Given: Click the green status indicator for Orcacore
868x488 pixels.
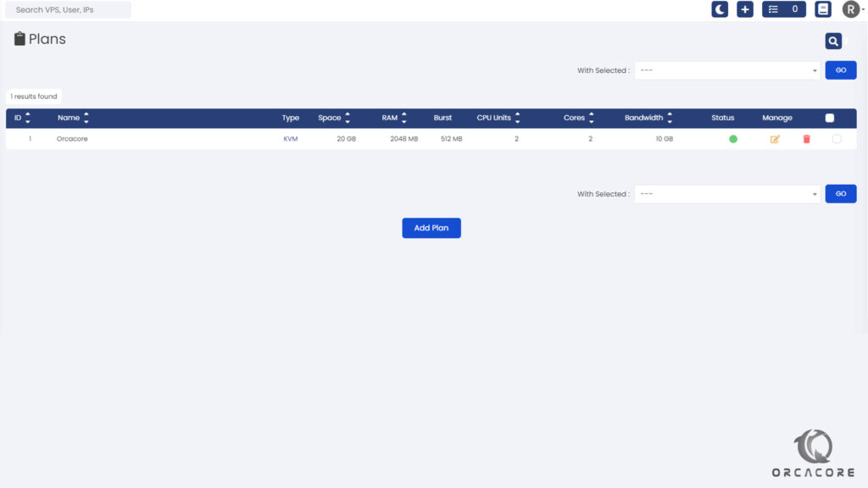Looking at the screenshot, I should click(x=733, y=139).
